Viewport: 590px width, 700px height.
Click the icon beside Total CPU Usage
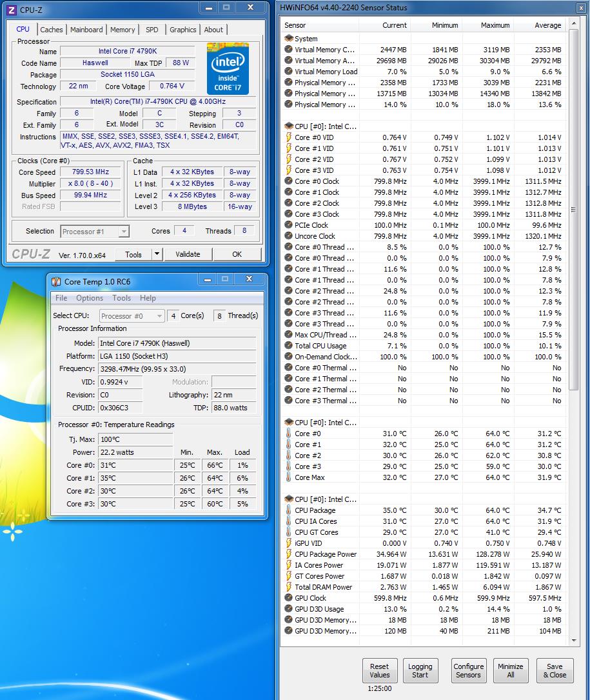pyautogui.click(x=289, y=346)
